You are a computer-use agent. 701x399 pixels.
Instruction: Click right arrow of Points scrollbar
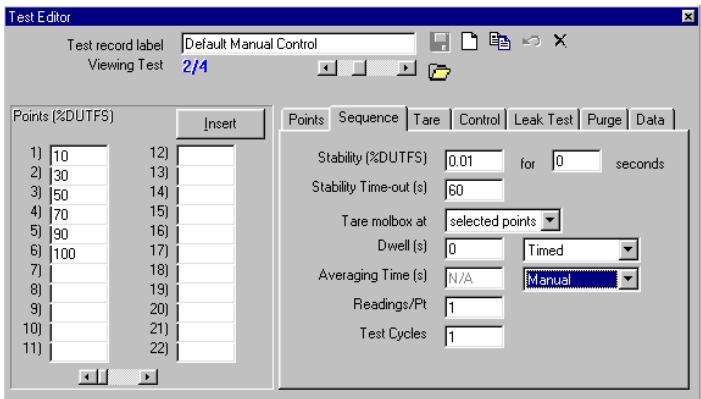click(148, 377)
